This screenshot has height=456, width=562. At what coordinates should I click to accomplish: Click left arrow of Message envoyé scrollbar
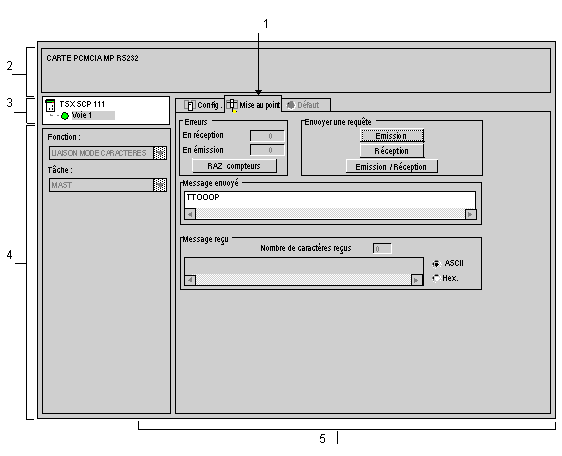(x=190, y=214)
